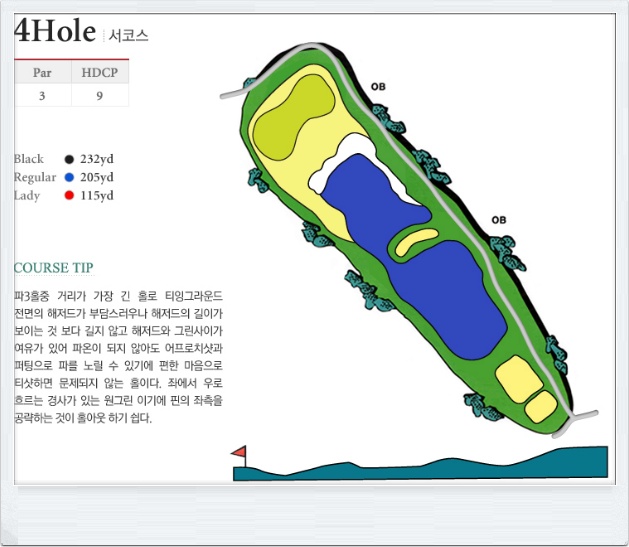Screen dimensions: 629x547
Task: Click the upper OB label near the green
Action: (x=378, y=86)
